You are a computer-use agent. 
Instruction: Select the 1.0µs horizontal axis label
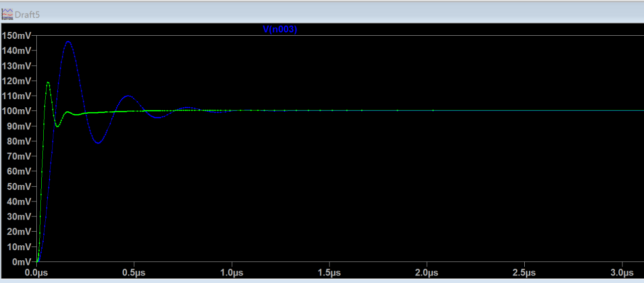point(231,273)
